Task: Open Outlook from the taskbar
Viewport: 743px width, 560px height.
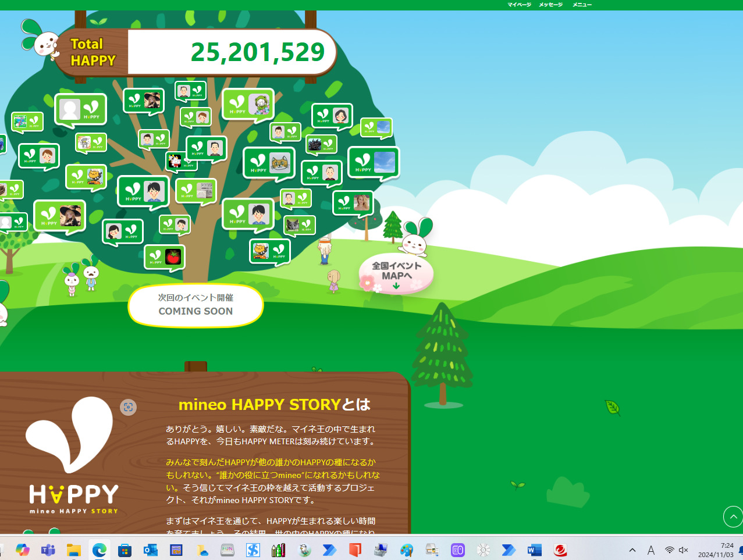Action: pos(151,550)
